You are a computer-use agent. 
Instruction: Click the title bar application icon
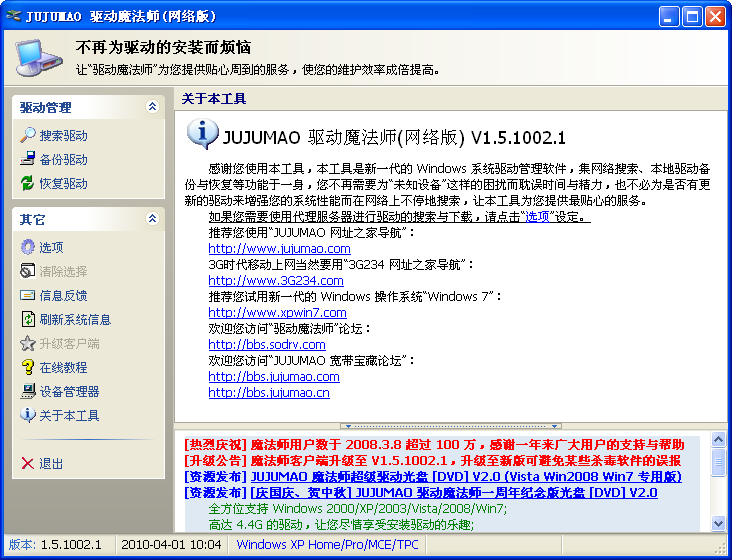pyautogui.click(x=13, y=16)
